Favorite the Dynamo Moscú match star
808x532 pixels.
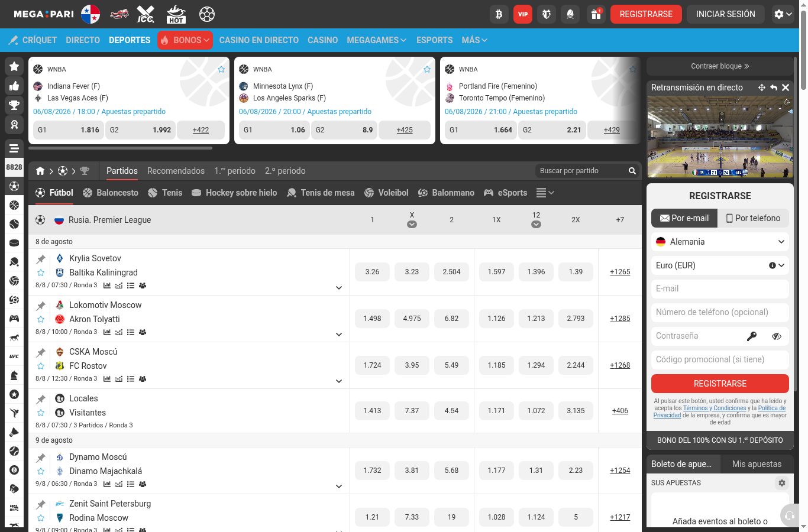[41, 471]
